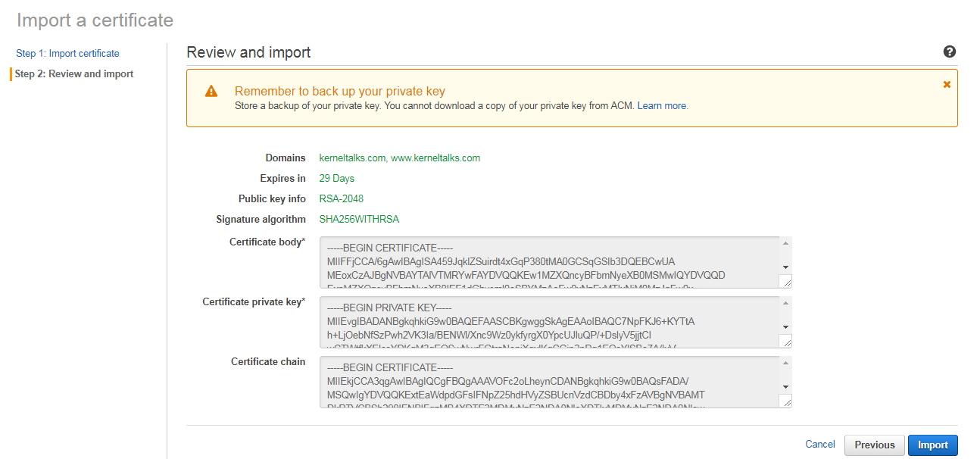Click scroll down arrow in Certificate chain box

[785, 387]
